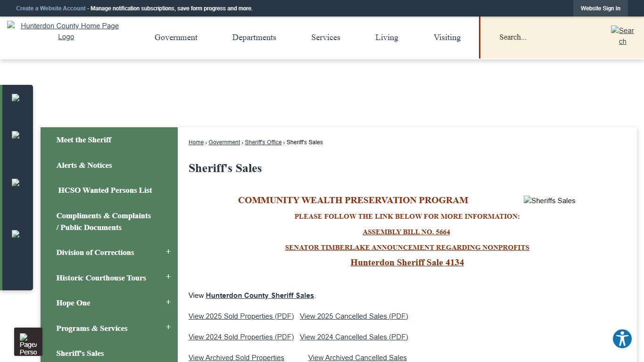Click Website Sign In
644x362 pixels.
tap(600, 8)
